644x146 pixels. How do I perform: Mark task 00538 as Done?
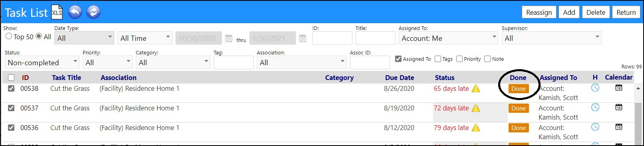[519, 89]
